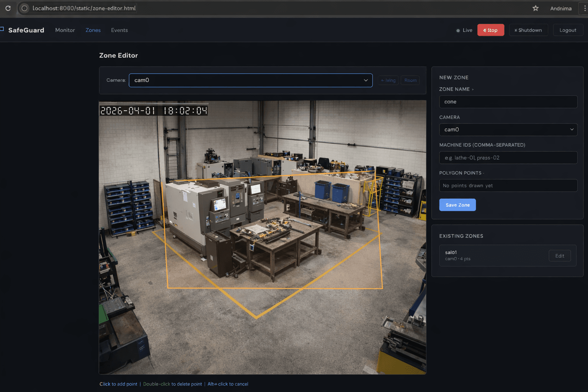Click the Machine IDs input field
This screenshot has width=588, height=392.
click(508, 158)
